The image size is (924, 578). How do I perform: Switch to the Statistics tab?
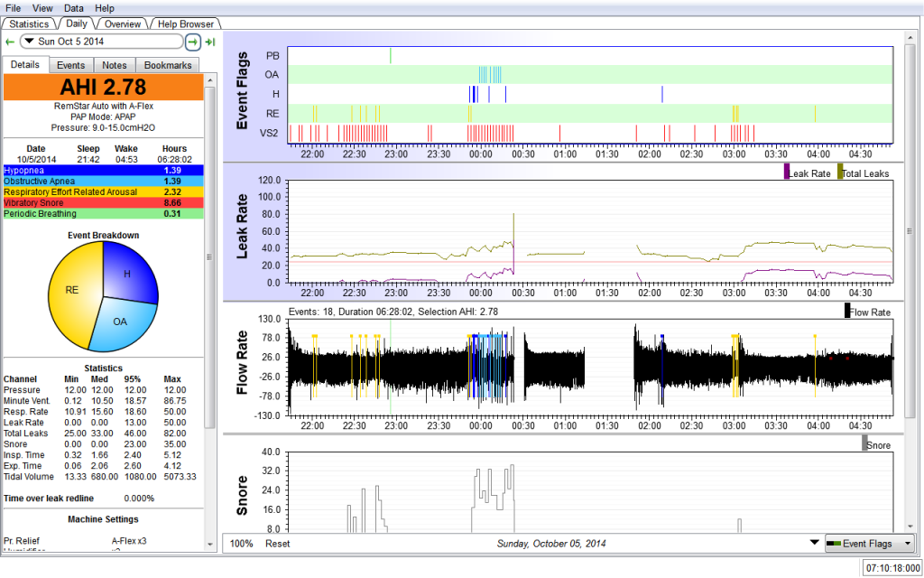(x=29, y=23)
